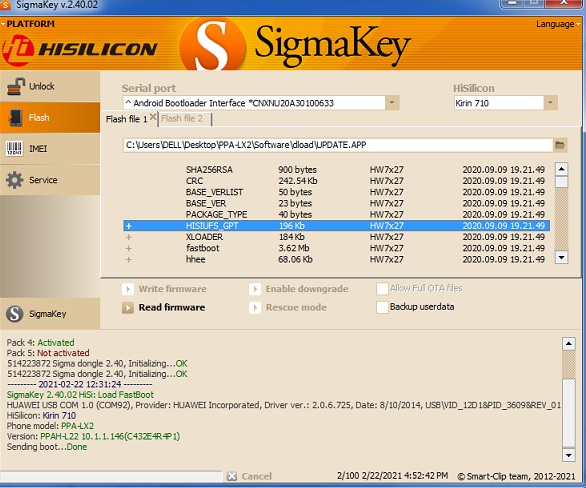Click the Cancel button
The width and height of the screenshot is (586, 488).
tap(249, 476)
